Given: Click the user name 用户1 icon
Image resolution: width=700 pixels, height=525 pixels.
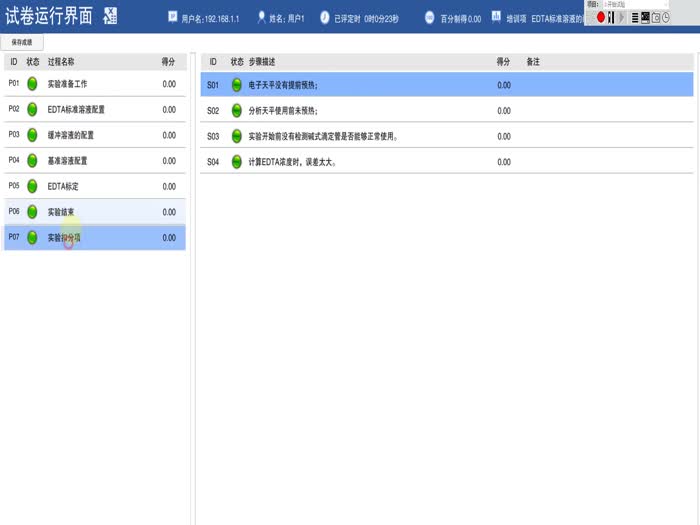Looking at the screenshot, I should [262, 18].
